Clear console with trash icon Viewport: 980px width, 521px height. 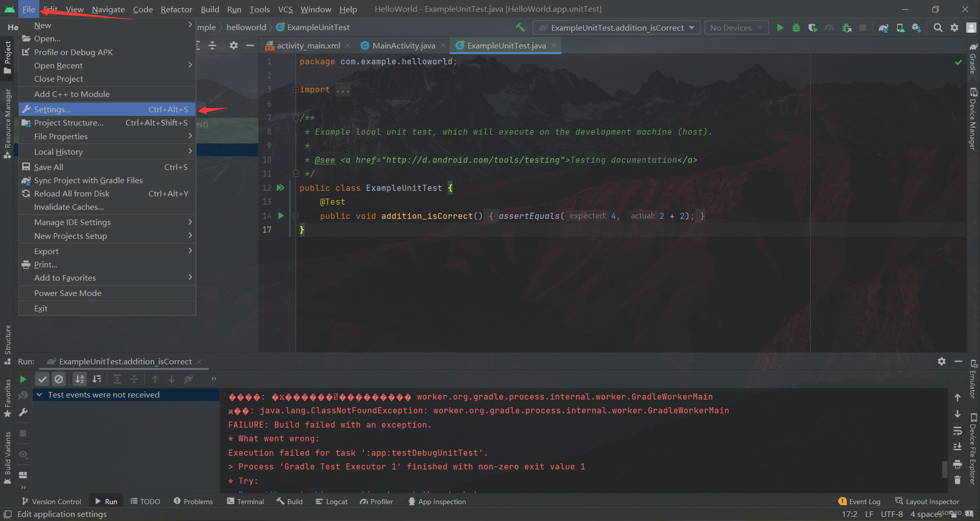958,480
